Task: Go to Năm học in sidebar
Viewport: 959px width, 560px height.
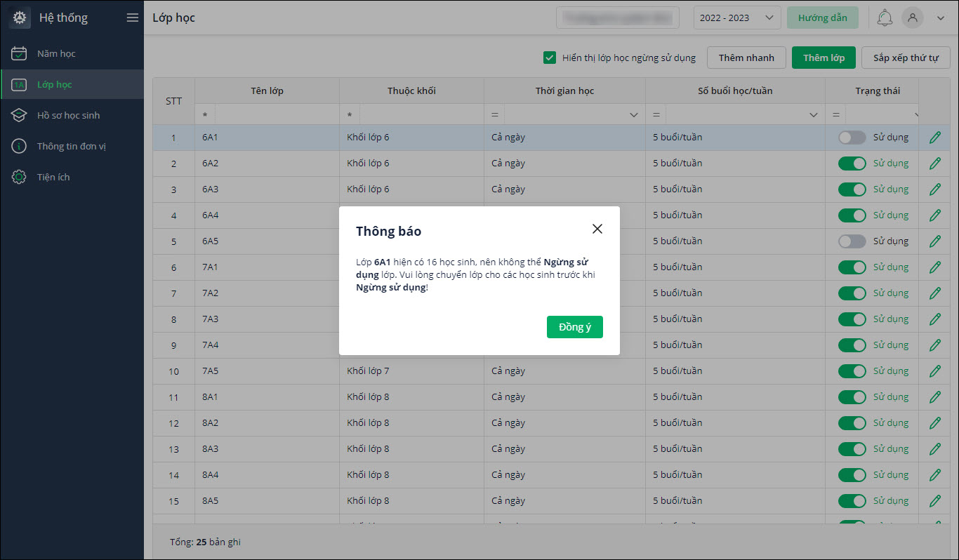Action: tap(56, 53)
